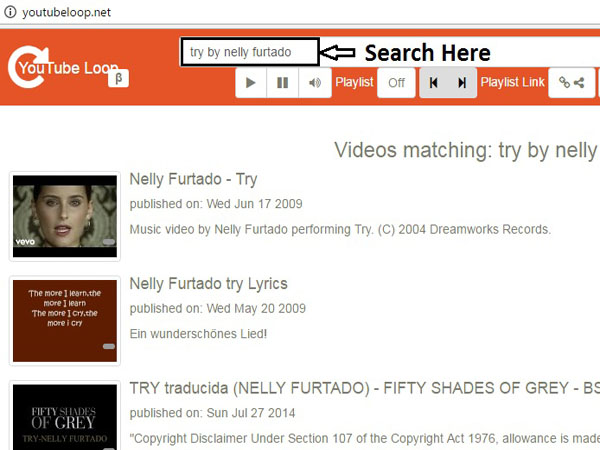Skip to previous track in playlist
The image size is (600, 450).
click(434, 83)
